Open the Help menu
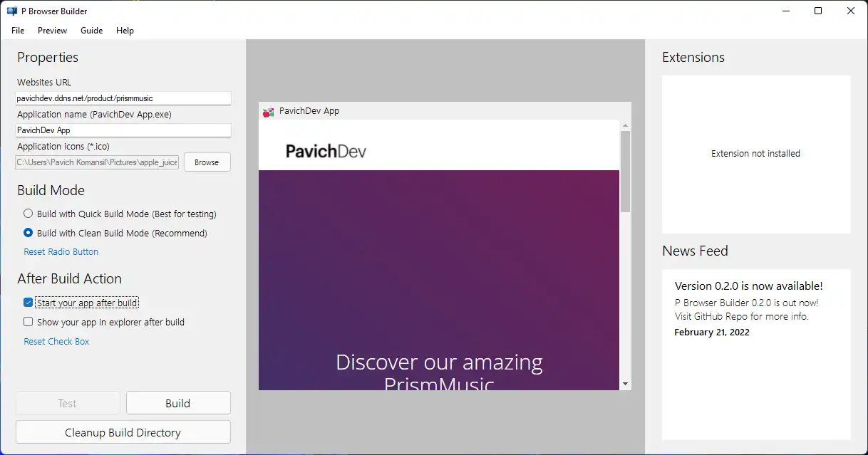The image size is (868, 455). click(125, 31)
